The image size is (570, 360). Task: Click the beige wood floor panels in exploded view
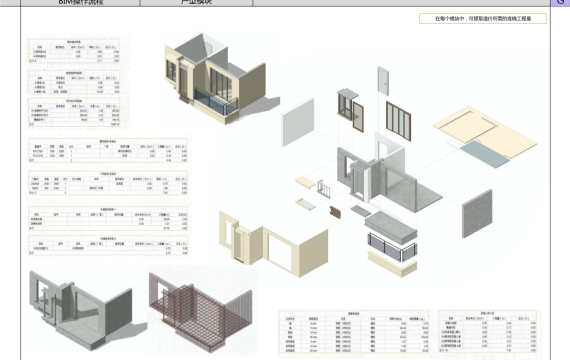(x=485, y=133)
